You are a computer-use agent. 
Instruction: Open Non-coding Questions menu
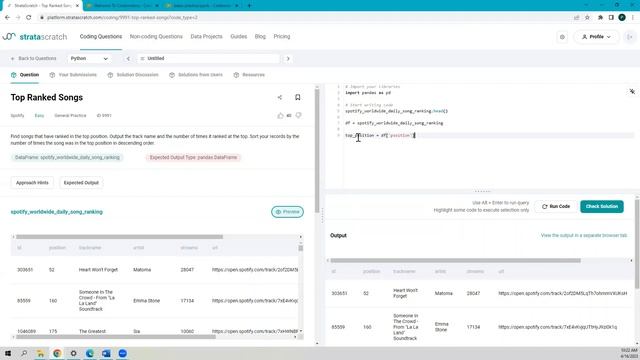pos(156,37)
